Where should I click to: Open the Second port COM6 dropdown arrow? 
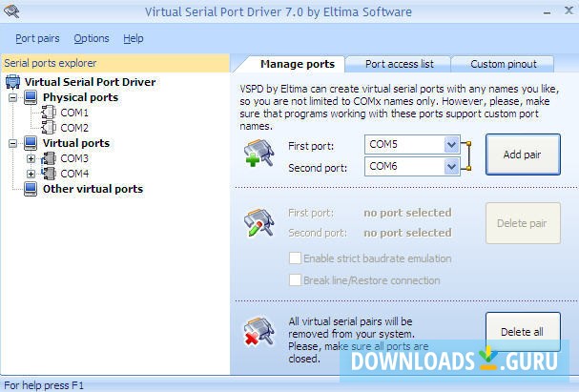(451, 167)
